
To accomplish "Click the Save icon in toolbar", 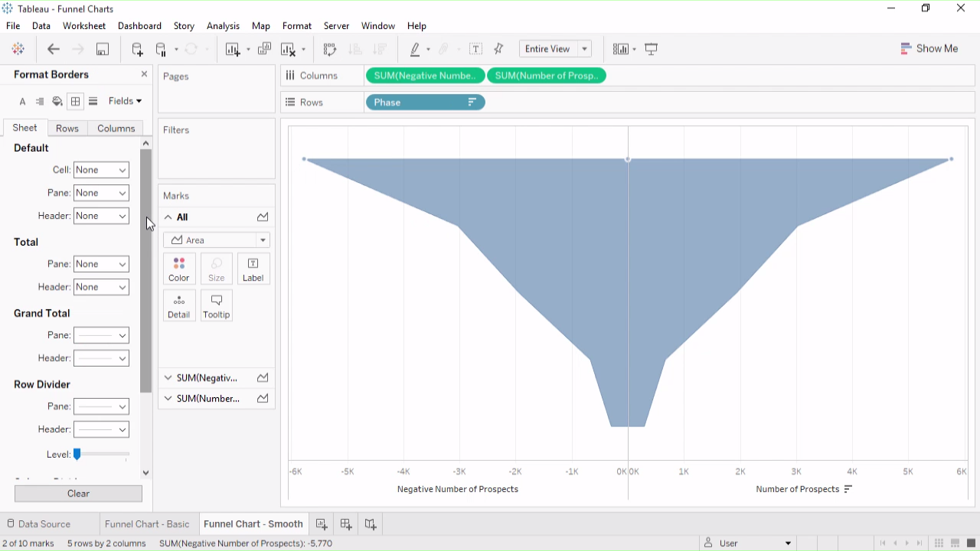I will pyautogui.click(x=102, y=49).
